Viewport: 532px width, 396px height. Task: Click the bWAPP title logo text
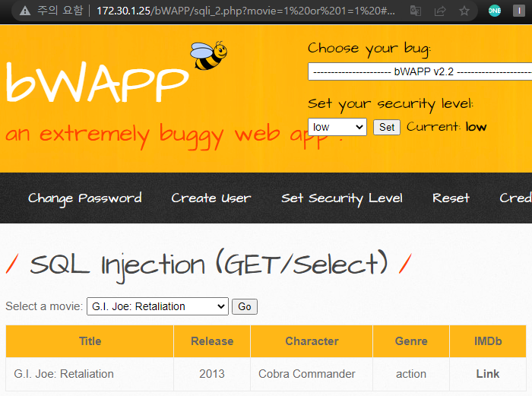(x=98, y=82)
